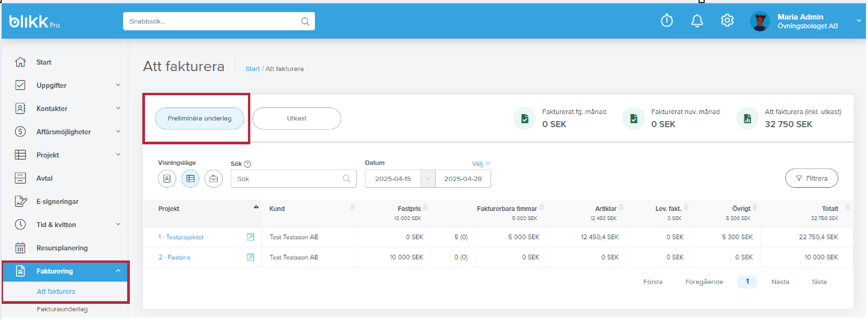Select Att fakturera submenu item

coord(56,291)
